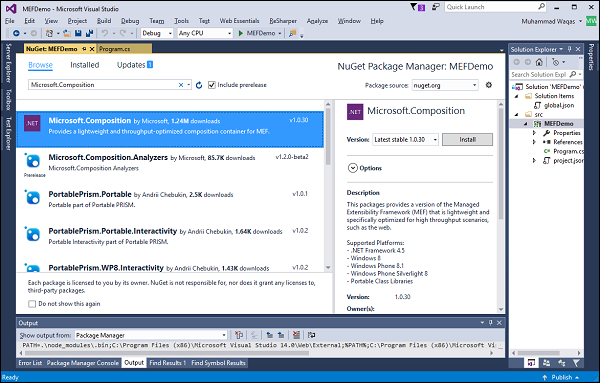Click Home icon in Solution Explorer

point(539,62)
